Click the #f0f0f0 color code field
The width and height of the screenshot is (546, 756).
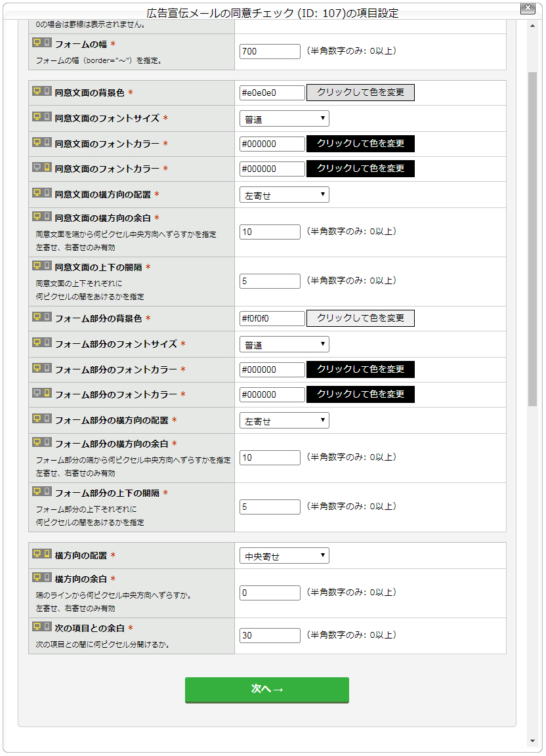click(272, 318)
